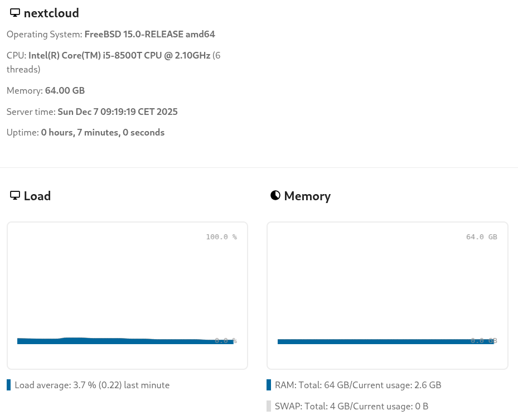
Task: Click the Load section heading text
Action: [x=37, y=196]
